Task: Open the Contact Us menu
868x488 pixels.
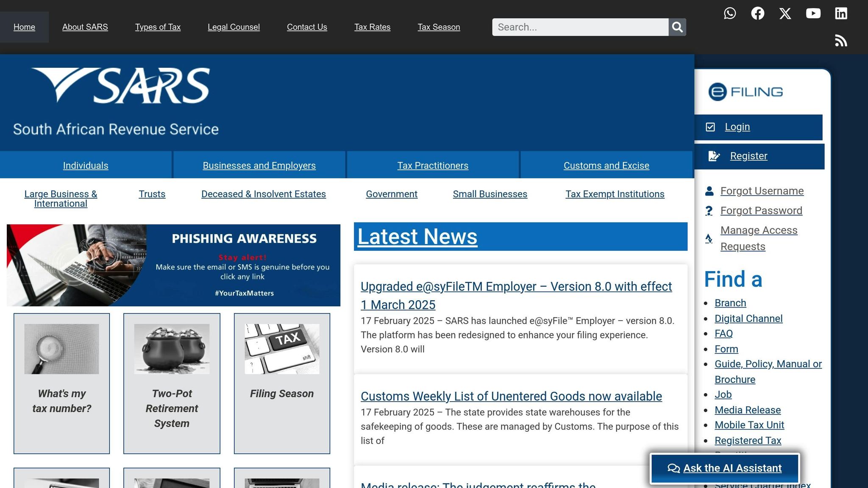Action: [307, 27]
